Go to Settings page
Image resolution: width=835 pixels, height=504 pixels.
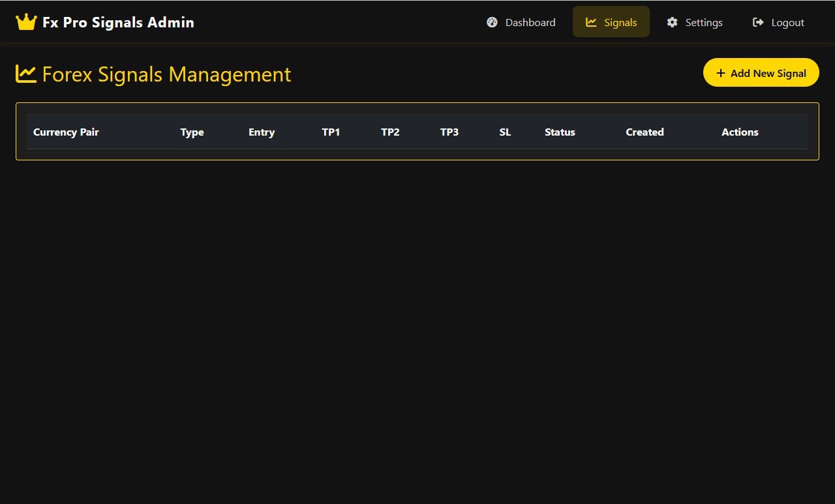(x=694, y=22)
